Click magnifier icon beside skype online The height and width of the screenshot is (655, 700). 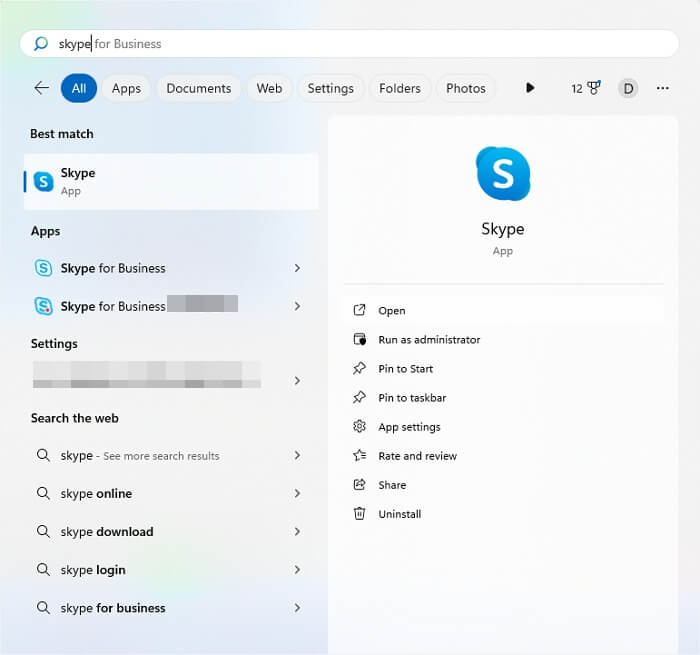[43, 493]
